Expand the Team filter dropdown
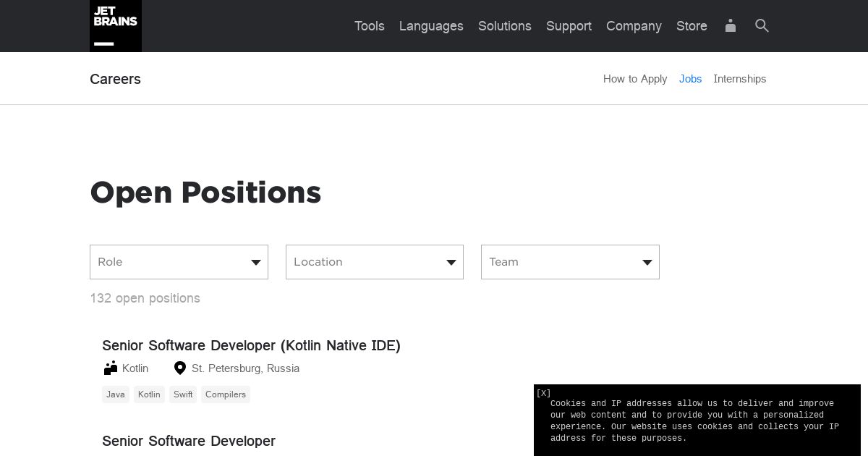868x456 pixels. pyautogui.click(x=570, y=262)
